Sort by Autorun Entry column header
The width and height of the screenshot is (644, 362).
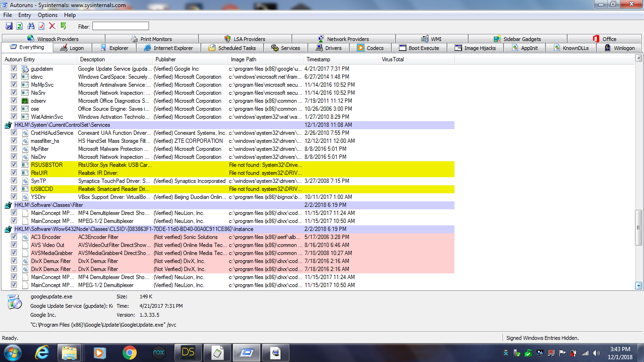coord(40,59)
